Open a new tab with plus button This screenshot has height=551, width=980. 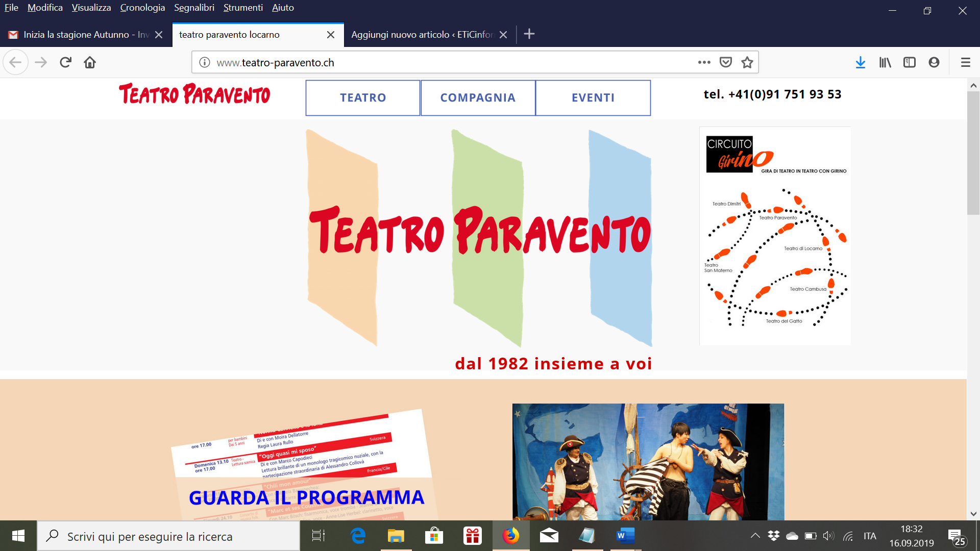click(529, 34)
